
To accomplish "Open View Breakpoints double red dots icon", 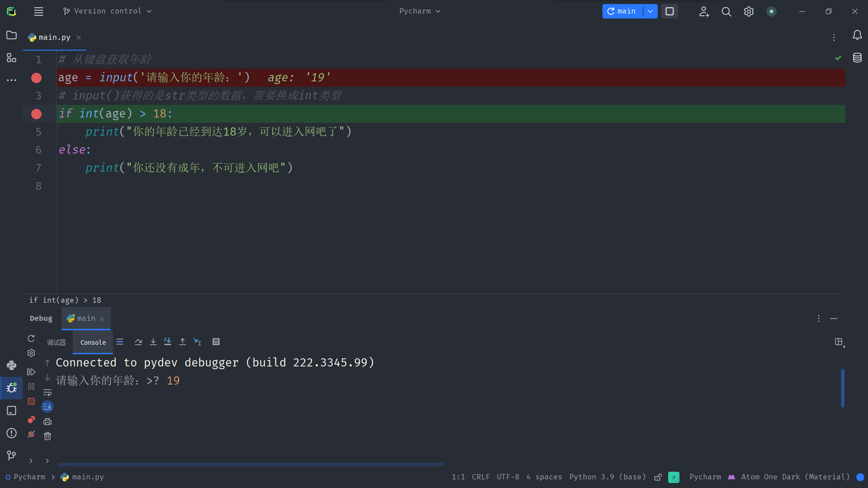I will click(x=31, y=420).
